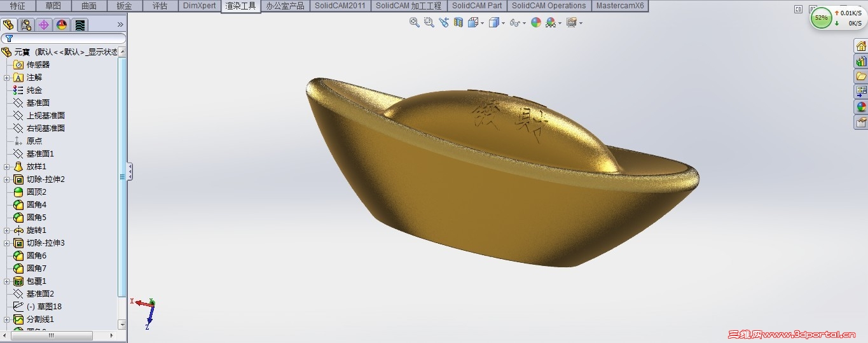Screen dimensions: 868x343
Task: Select the 圆顶2 dome feature
Action: tap(36, 192)
